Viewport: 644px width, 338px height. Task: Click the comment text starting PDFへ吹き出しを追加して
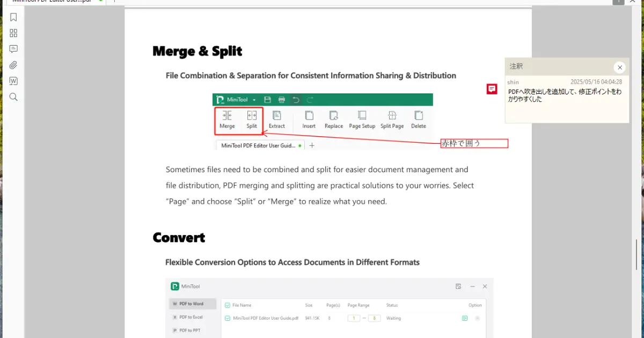565,95
